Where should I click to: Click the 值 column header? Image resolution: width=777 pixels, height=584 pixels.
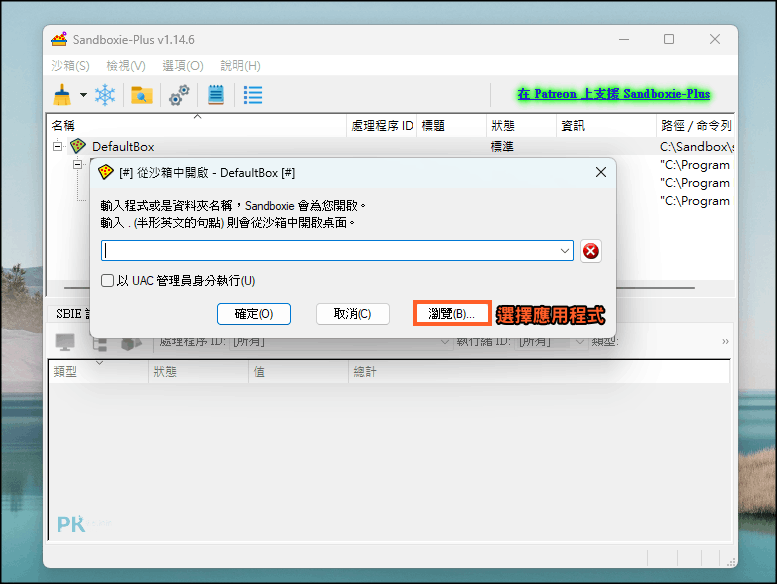[298, 372]
